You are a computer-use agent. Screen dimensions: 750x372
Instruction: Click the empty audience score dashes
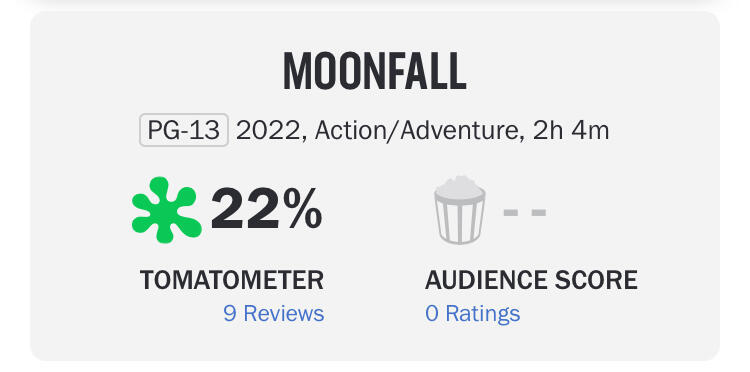525,212
